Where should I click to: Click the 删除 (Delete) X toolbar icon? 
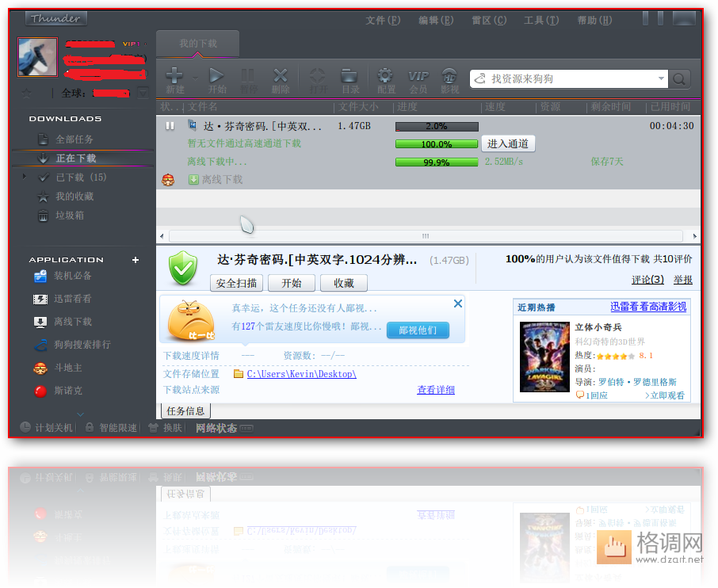point(280,76)
